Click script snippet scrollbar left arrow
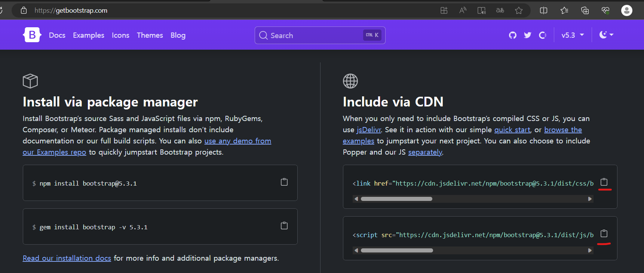Viewport: 644px width, 273px height. tap(356, 250)
